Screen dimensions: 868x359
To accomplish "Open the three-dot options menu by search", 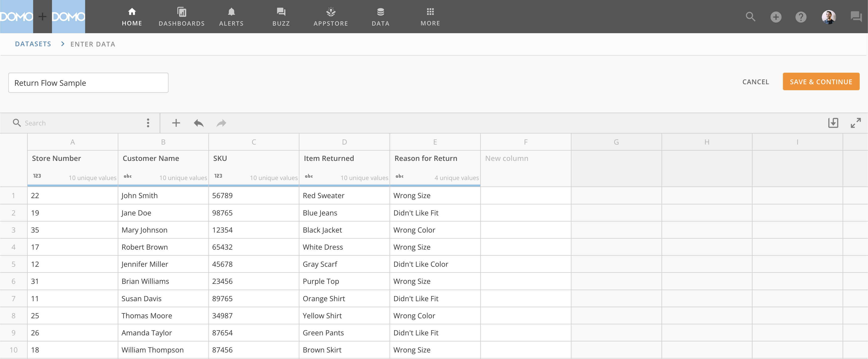I will [x=148, y=123].
